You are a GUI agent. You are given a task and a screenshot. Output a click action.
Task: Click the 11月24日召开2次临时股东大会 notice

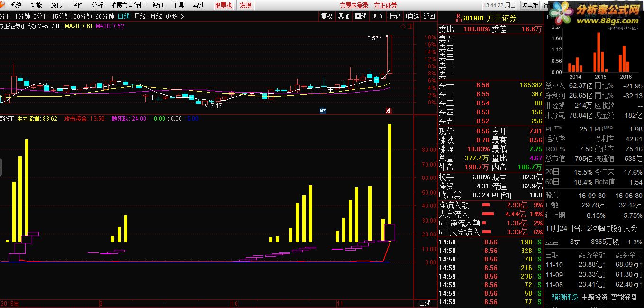[591, 228]
